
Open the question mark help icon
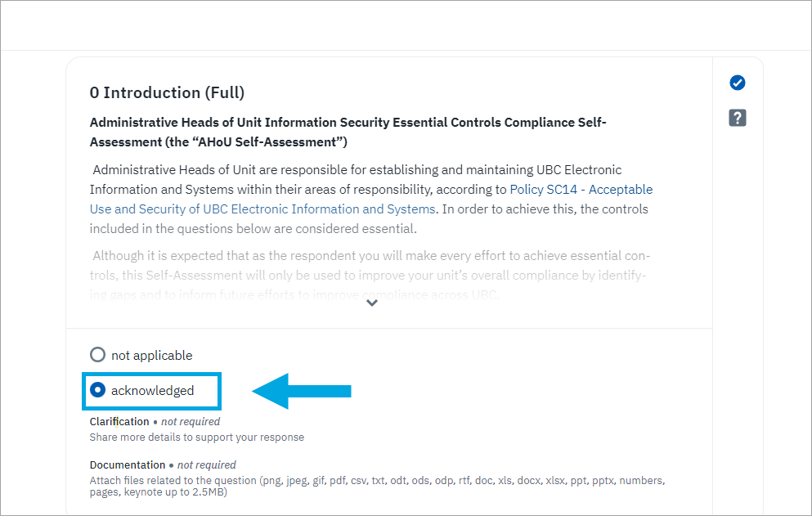pos(738,119)
